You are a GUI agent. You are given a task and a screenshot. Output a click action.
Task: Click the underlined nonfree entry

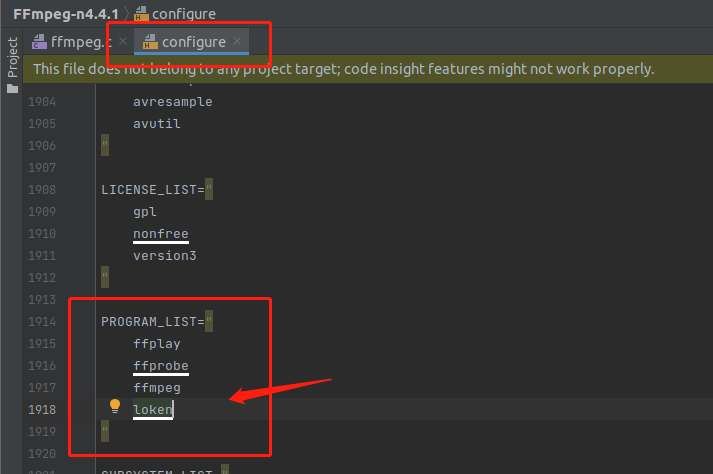click(x=160, y=233)
